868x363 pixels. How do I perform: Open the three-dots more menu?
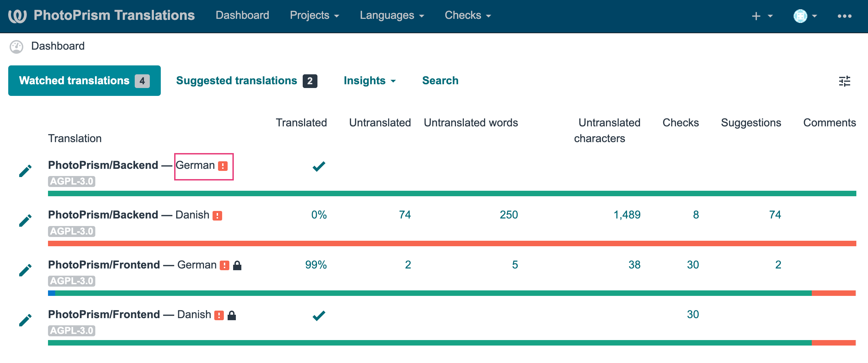pos(844,16)
